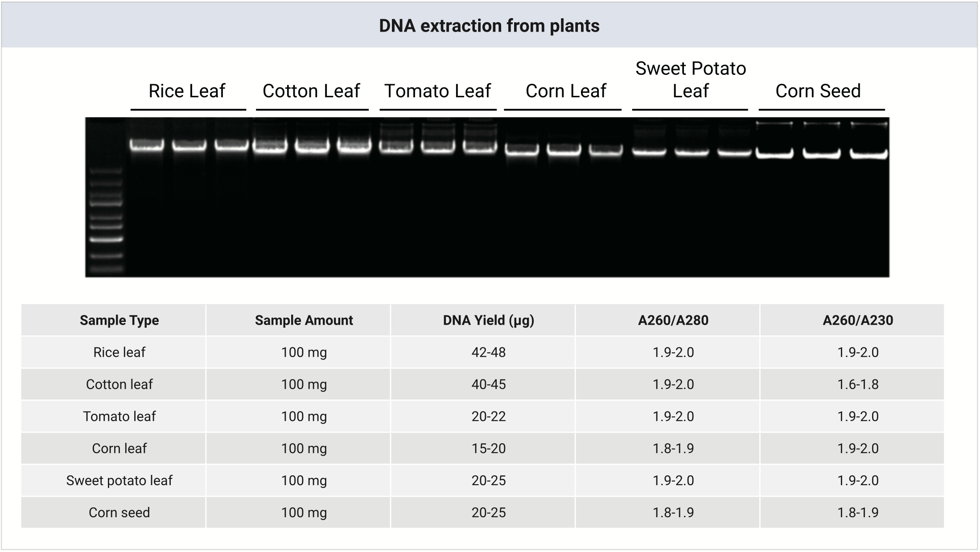
Task: Click the Corn Leaf heading above the gel
Action: click(566, 91)
